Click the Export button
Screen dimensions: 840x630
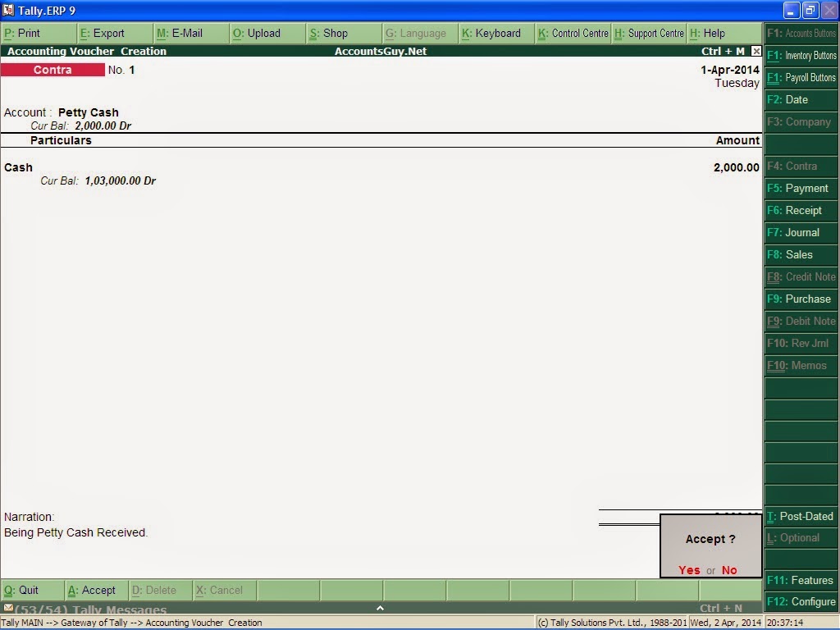(x=115, y=33)
